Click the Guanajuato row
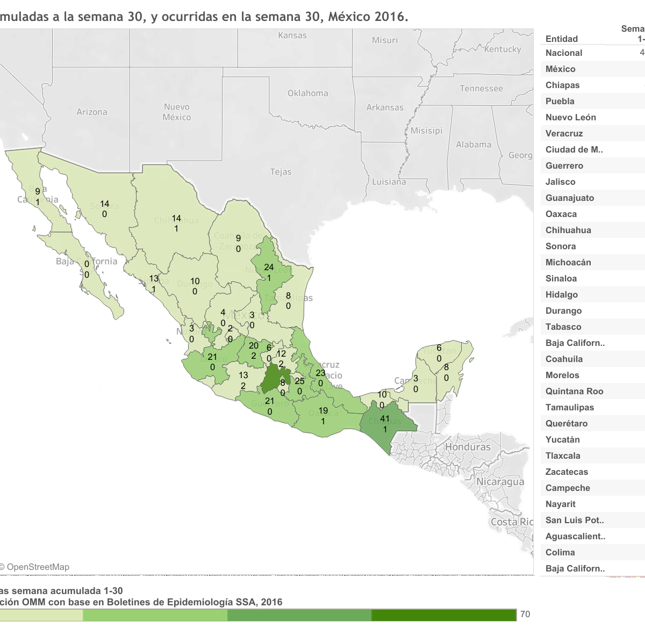Screen dimensions: 645x644 point(570,198)
